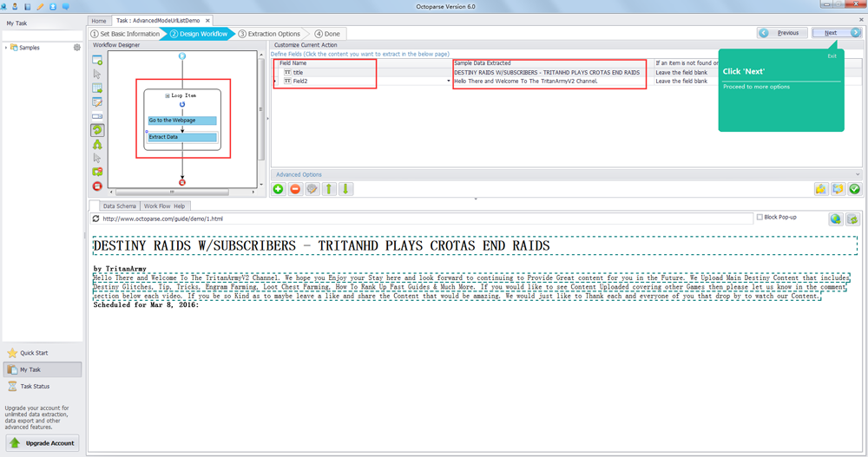Open Samples group settings gear
This screenshot has height=457, width=868.
click(77, 48)
